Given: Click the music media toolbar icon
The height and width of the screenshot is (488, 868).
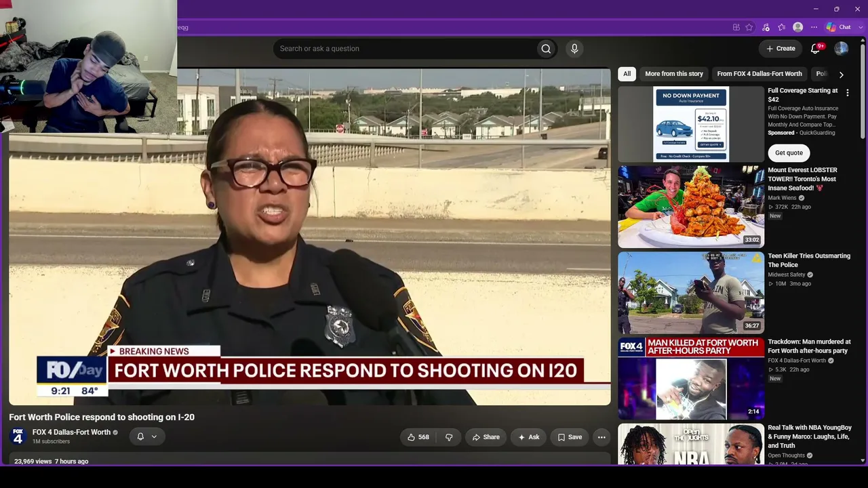Looking at the screenshot, I should tap(766, 27).
